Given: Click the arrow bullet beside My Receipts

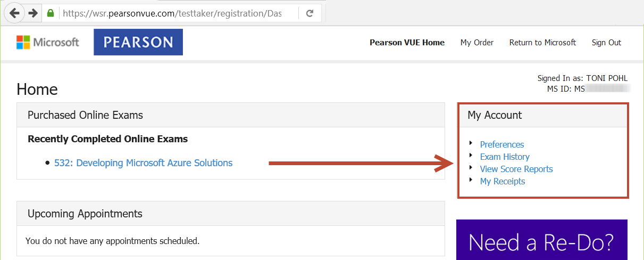Looking at the screenshot, I should [471, 180].
